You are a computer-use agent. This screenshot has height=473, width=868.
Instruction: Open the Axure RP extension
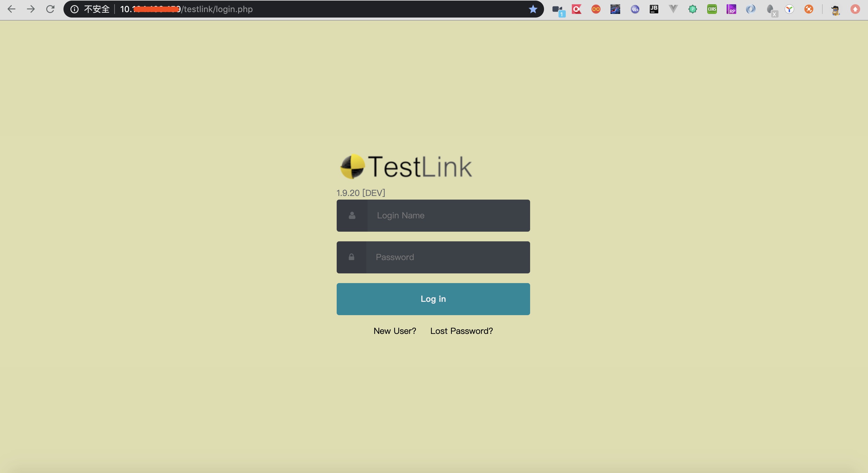[x=731, y=9]
